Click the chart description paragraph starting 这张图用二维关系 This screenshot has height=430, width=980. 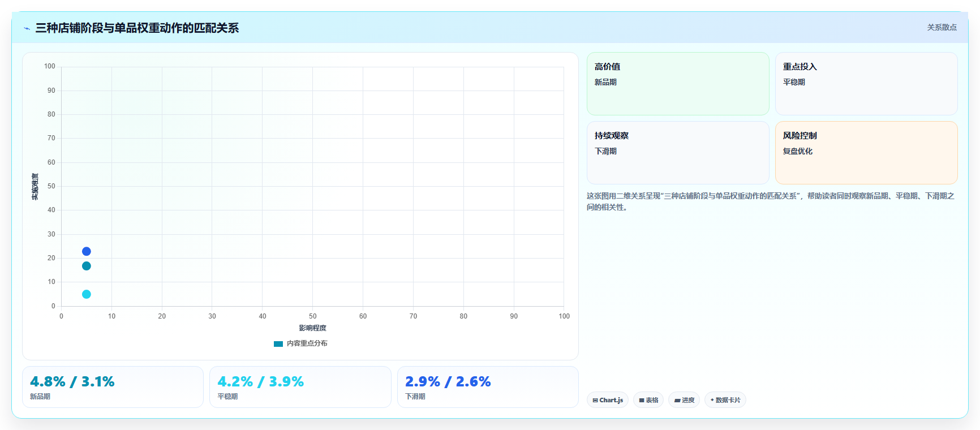pyautogui.click(x=771, y=201)
